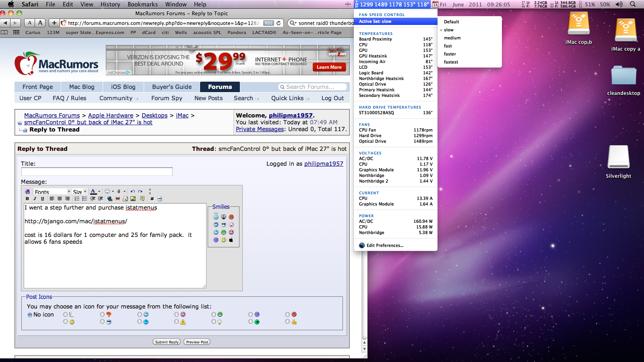Redo edit in message editor
The width and height of the screenshot is (644, 362).
(140, 191)
